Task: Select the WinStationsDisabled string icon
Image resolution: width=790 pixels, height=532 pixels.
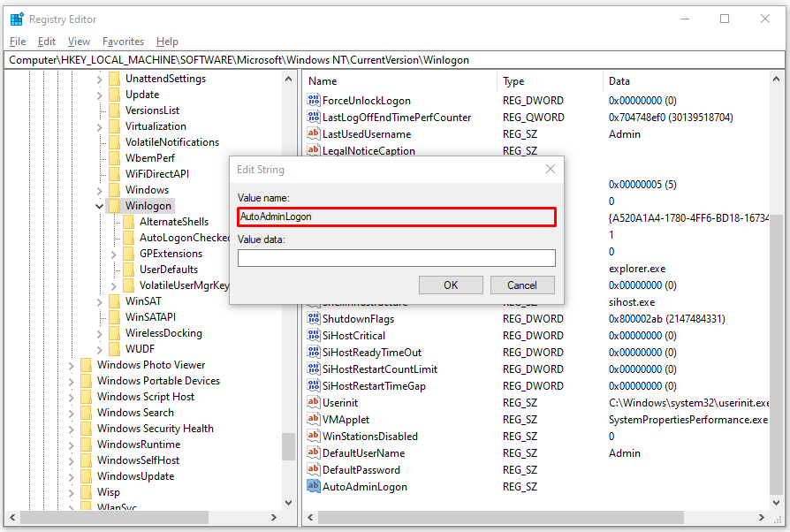Action: point(314,437)
